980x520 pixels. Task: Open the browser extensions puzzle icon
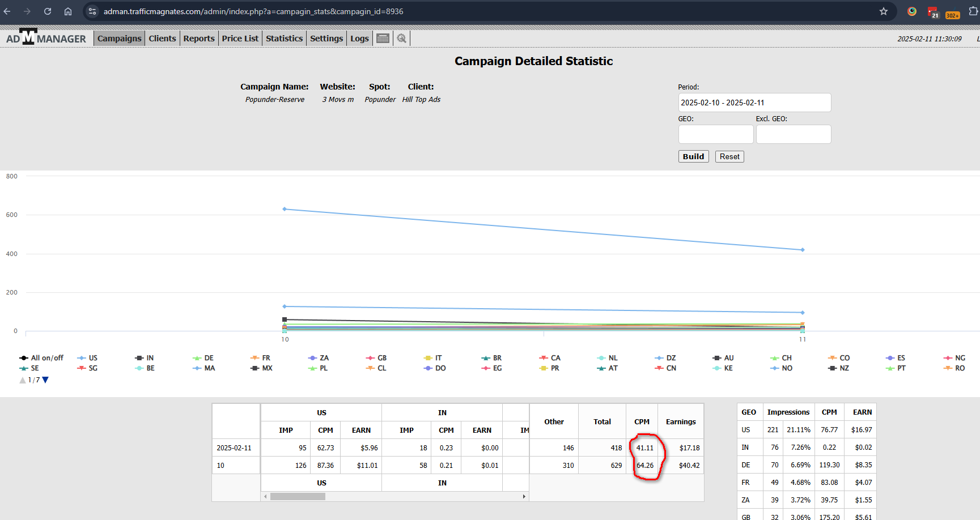[x=973, y=11]
